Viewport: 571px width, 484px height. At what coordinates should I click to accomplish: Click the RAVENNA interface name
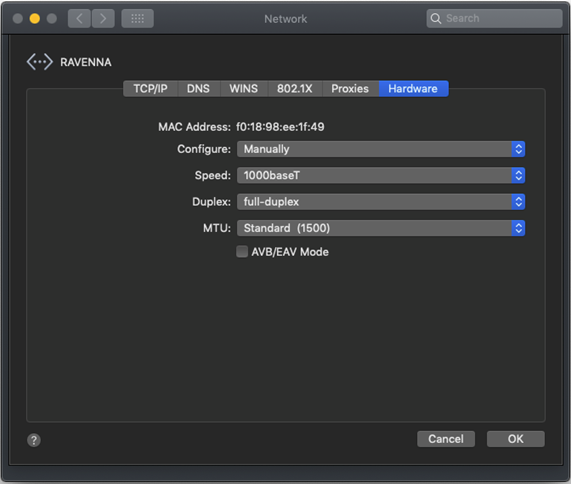[86, 62]
